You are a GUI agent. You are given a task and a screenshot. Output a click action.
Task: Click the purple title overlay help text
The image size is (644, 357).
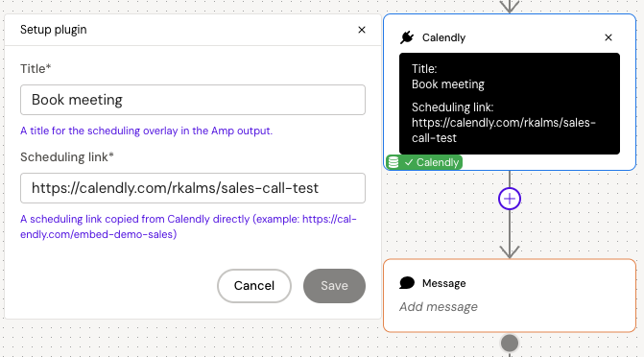[146, 131]
